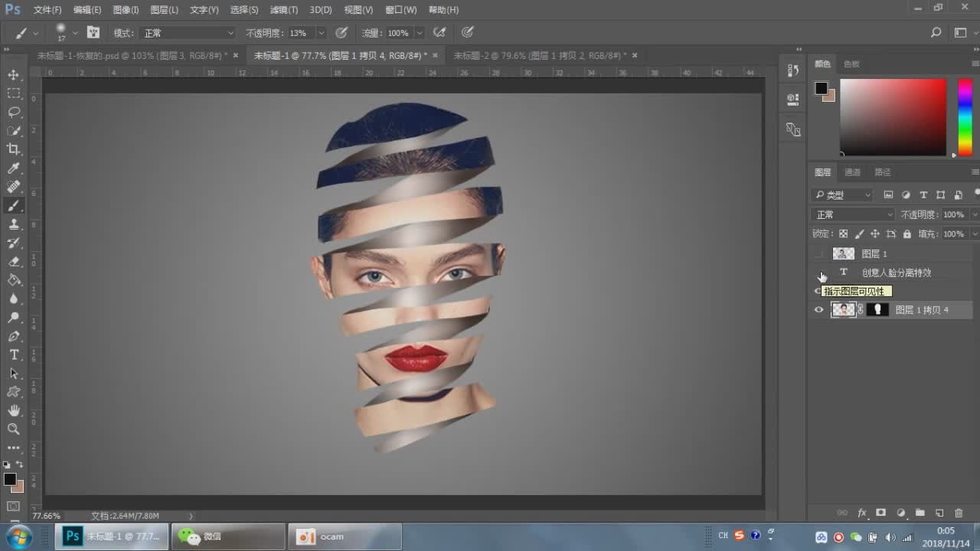Delete layer with trash icon
The height and width of the screenshot is (551, 980).
959,513
